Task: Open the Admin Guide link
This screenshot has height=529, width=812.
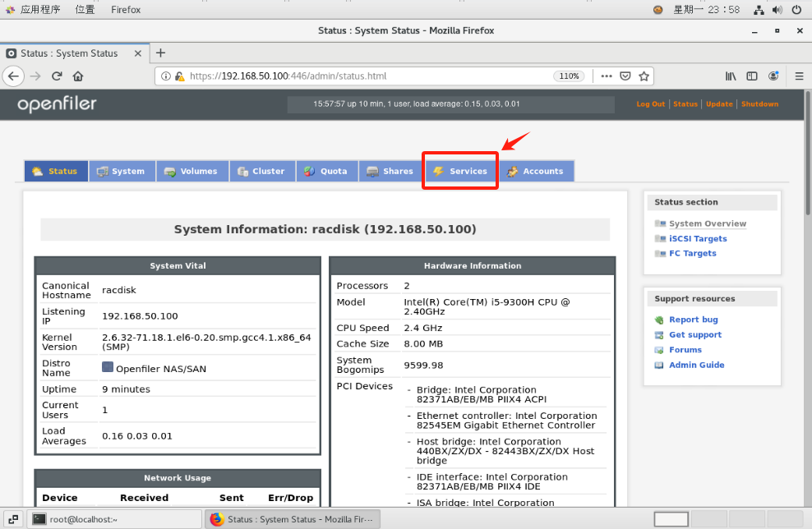Action: [x=696, y=365]
